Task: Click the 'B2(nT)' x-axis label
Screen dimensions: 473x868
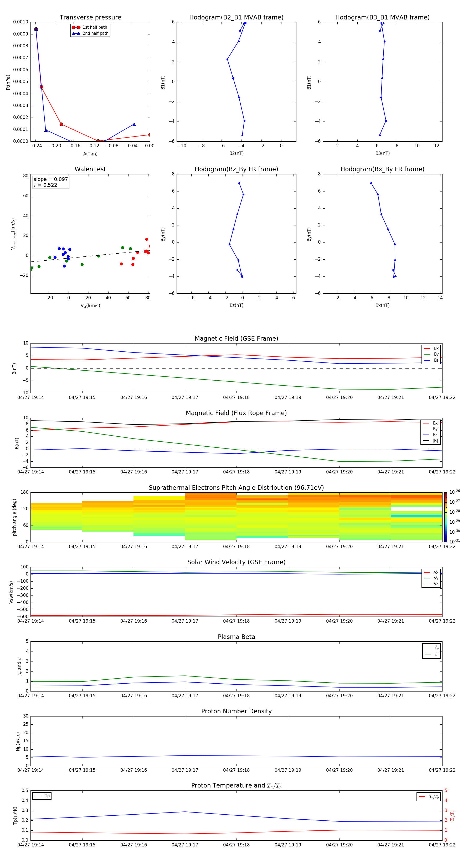Action: pyautogui.click(x=236, y=153)
